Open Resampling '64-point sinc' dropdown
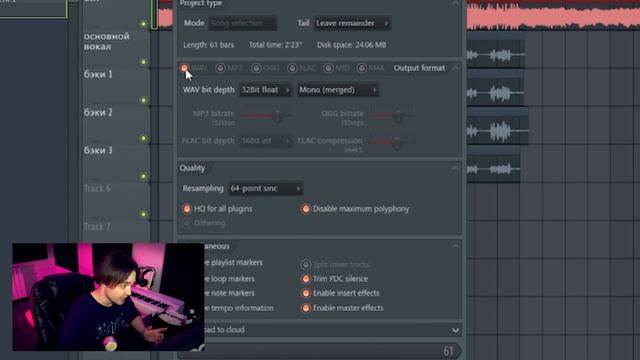Screen dimensions: 640x360 265,189
